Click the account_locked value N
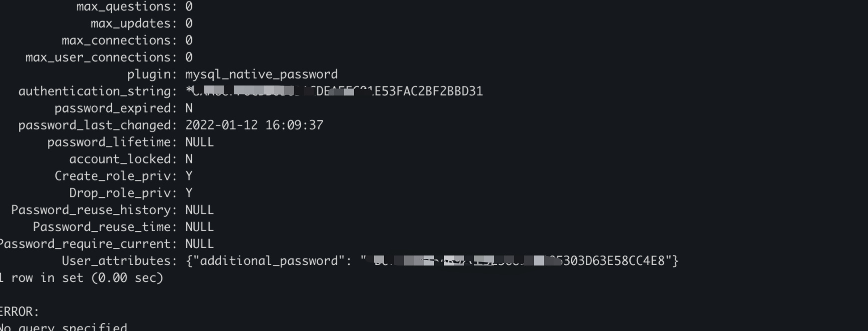Screen dimensions: 868x331 [x=189, y=159]
